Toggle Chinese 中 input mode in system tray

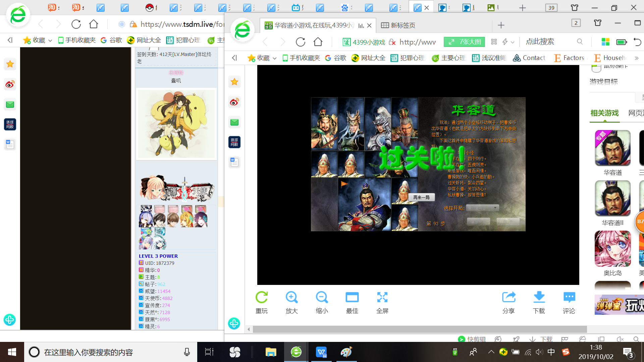[551, 352]
